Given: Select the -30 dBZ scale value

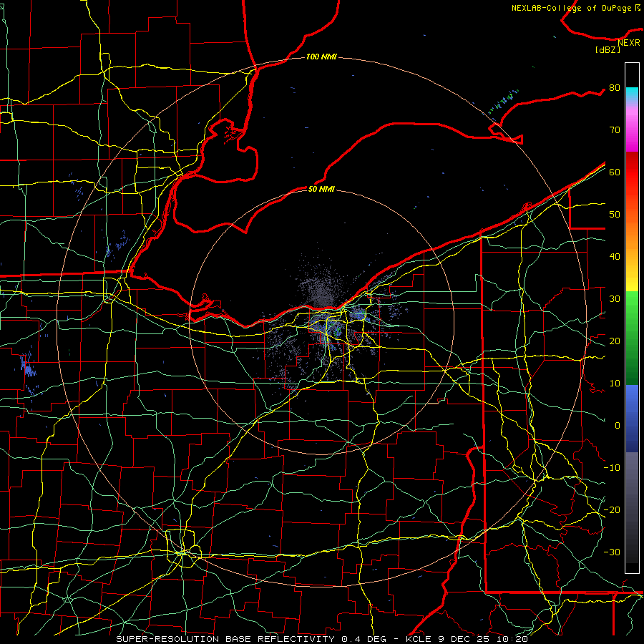Looking at the screenshot, I should 612,552.
